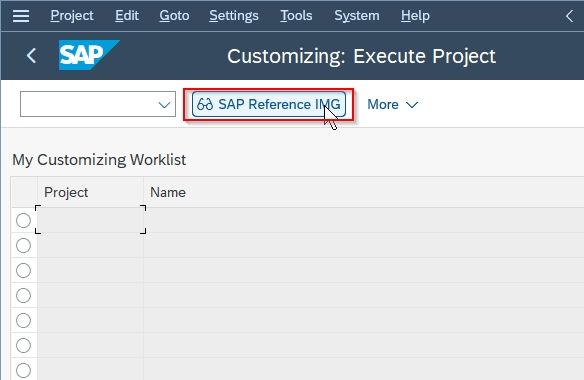584x380 pixels.
Task: Expand the command field dropdown arrow
Action: [x=164, y=105]
